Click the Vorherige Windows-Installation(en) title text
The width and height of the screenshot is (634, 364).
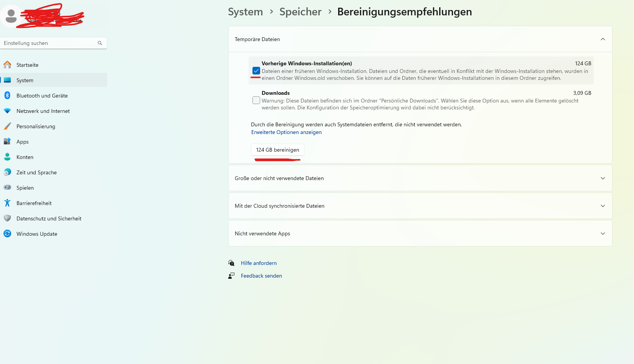pyautogui.click(x=307, y=63)
